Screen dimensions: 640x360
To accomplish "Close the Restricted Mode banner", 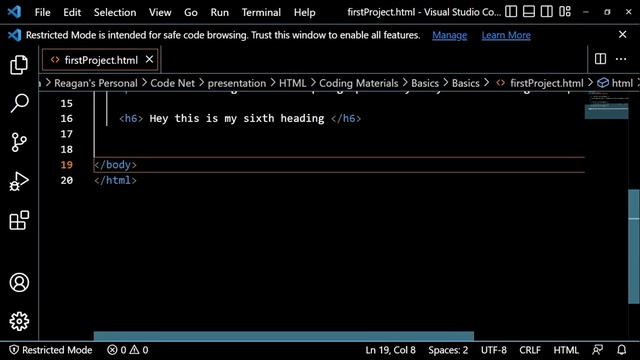I will click(x=622, y=35).
